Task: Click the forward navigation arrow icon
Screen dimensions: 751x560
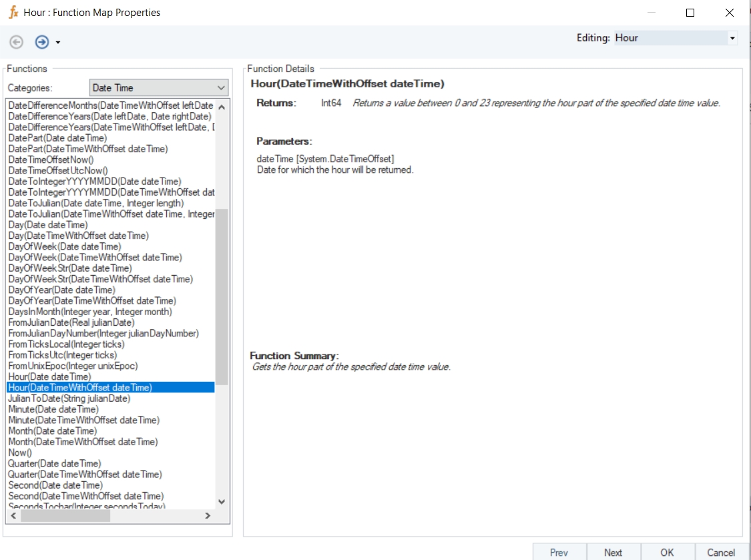Action: click(41, 42)
